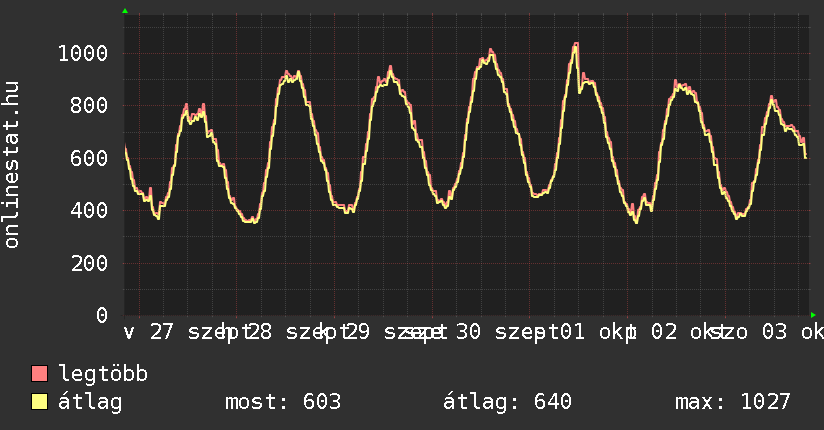Click the 600 y-axis label

[89, 158]
